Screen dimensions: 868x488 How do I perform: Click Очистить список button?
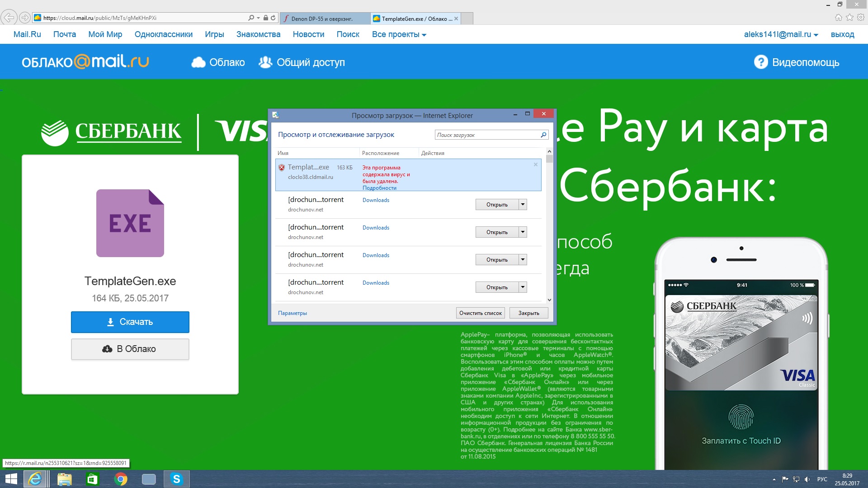click(481, 313)
